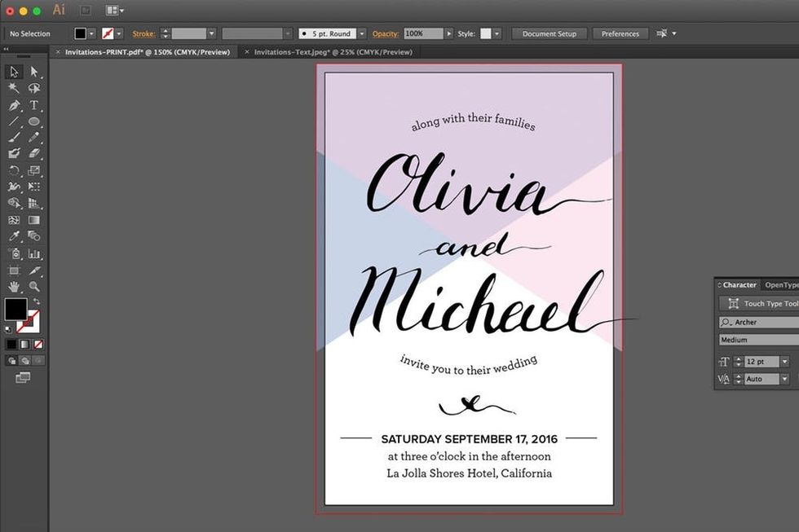Select the Pen tool
The height and width of the screenshot is (532, 799).
coord(14,105)
